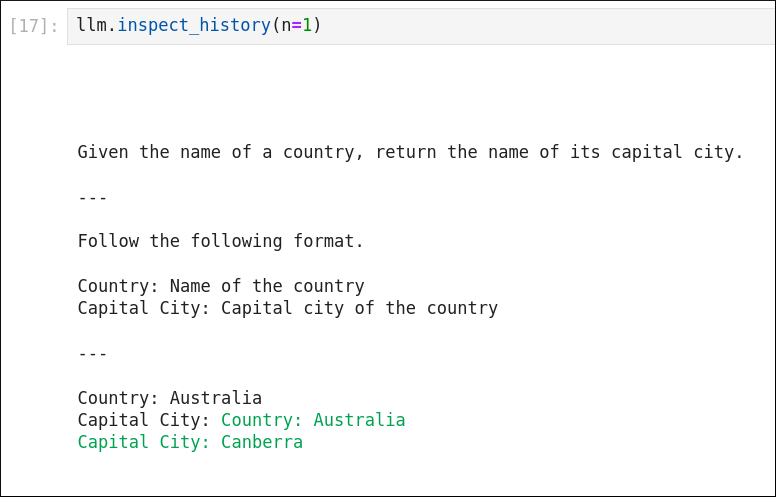Click the green 'Capital City: Canberra' line

click(190, 442)
